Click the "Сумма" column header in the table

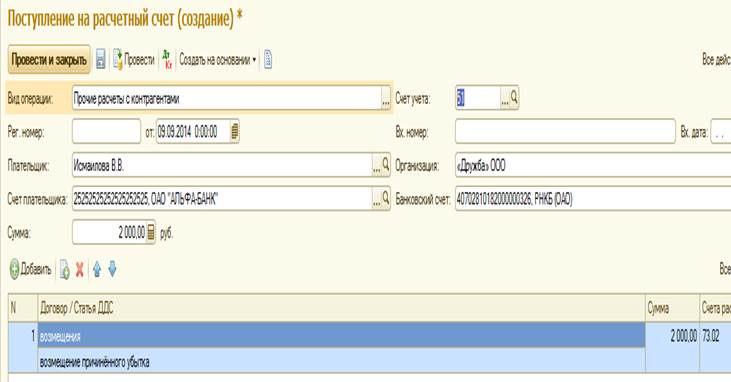coord(672,308)
